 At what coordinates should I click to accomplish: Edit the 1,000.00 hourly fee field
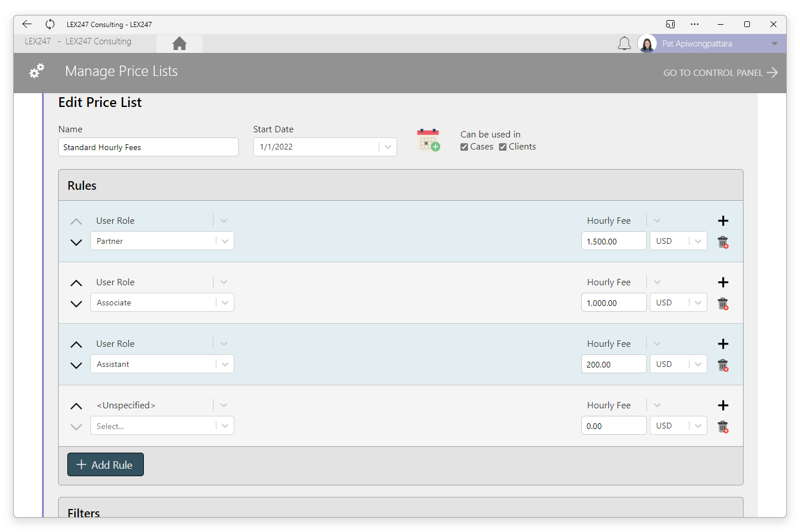[614, 303]
